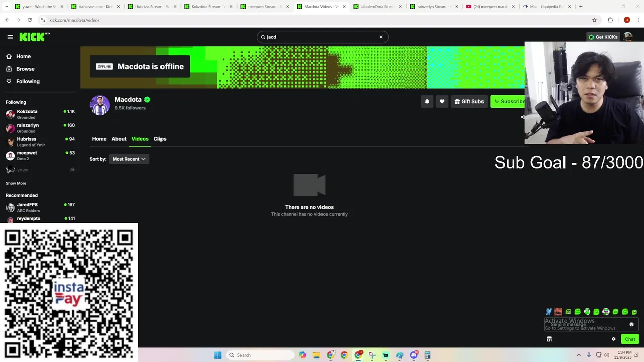
Task: Click the address bar URL
Action: 74,20
